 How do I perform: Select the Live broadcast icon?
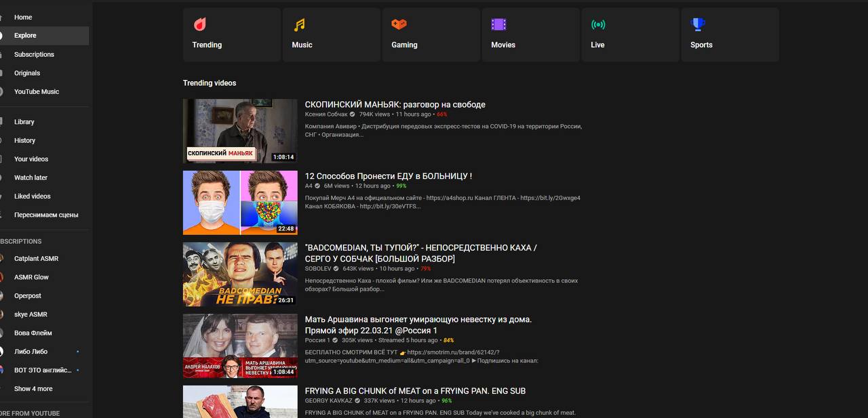point(598,24)
